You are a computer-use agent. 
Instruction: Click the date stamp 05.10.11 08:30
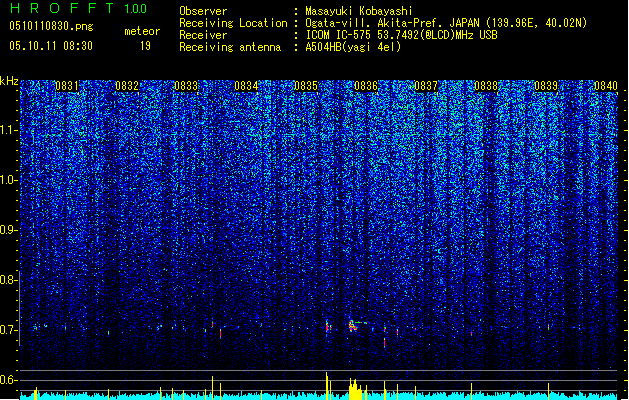coord(51,46)
